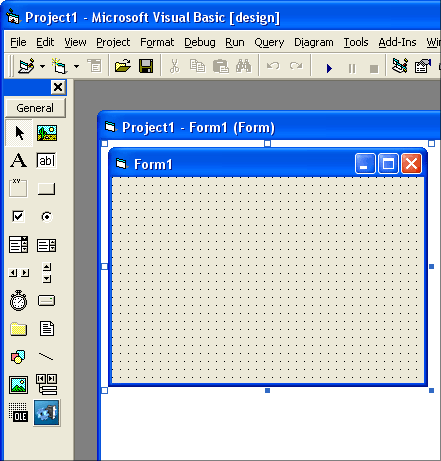Image resolution: width=441 pixels, height=461 pixels.
Task: Click the Menu Editor toolbar icon
Action: click(95, 66)
